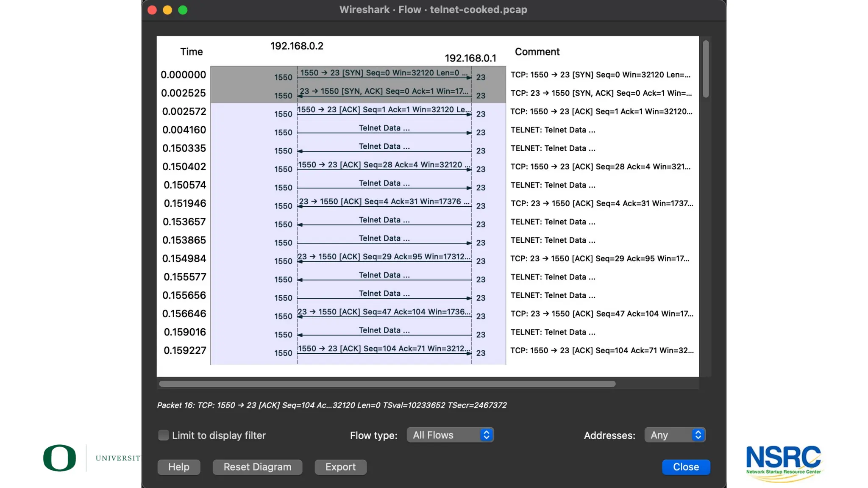Click the 192.168.0.2 address header

click(x=297, y=46)
